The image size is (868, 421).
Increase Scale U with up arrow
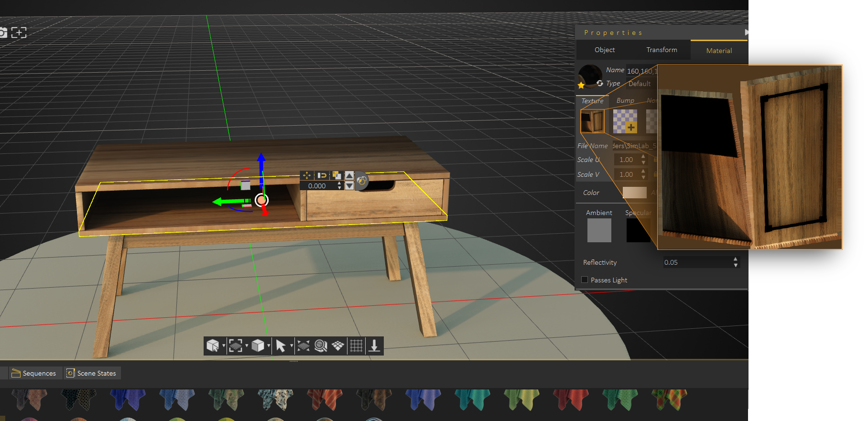click(x=643, y=157)
